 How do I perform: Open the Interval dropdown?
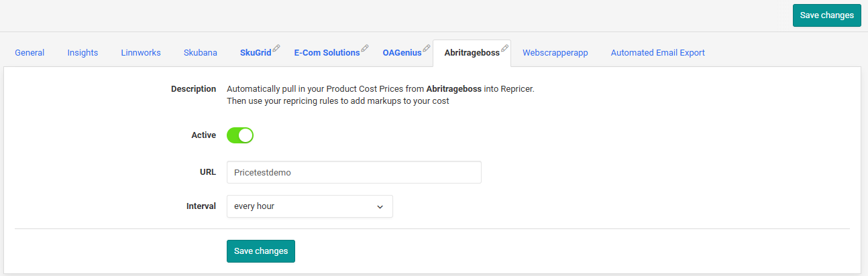(x=310, y=206)
